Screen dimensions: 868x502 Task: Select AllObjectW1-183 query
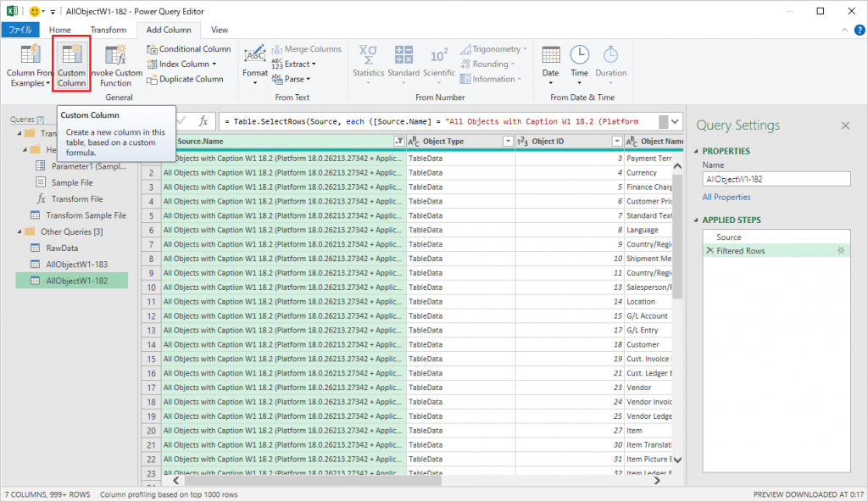pos(76,265)
